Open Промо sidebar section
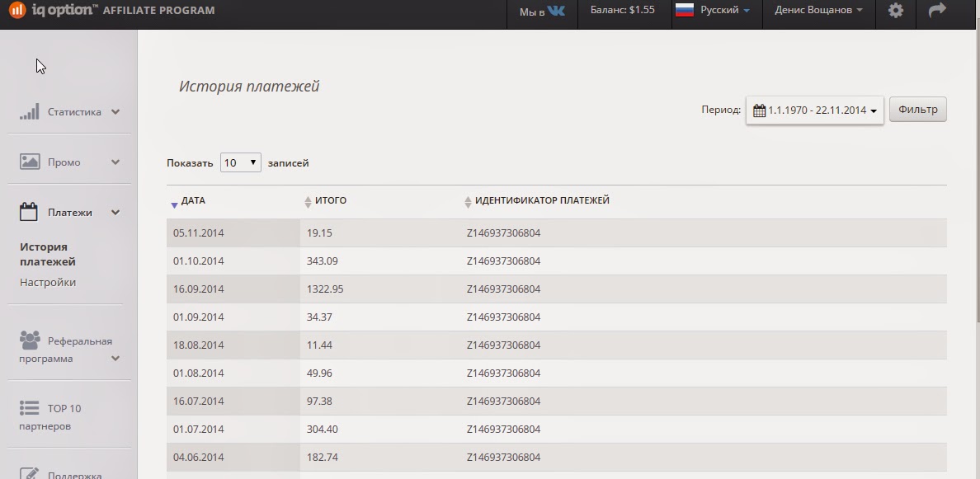Viewport: 980px width, 479px height. (64, 162)
